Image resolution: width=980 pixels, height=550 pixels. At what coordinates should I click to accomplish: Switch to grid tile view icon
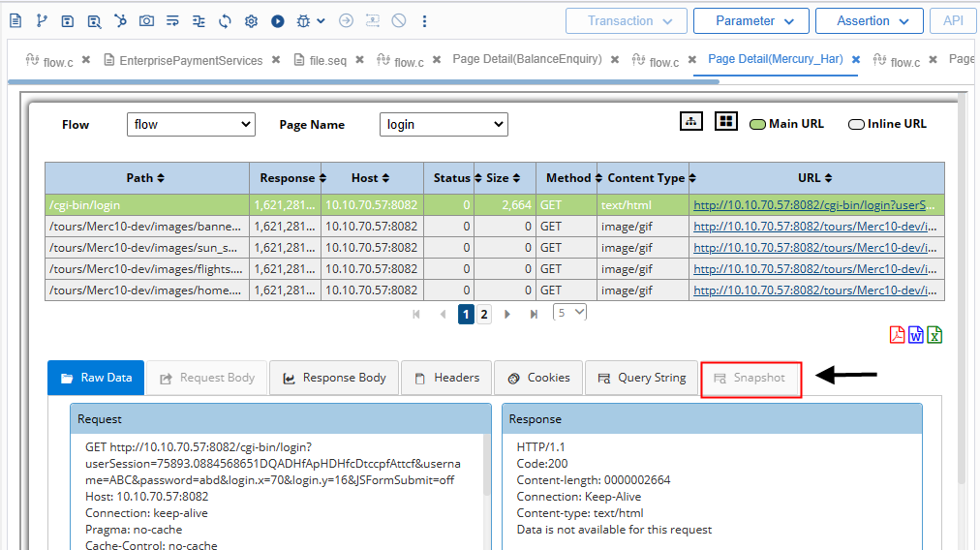click(726, 121)
